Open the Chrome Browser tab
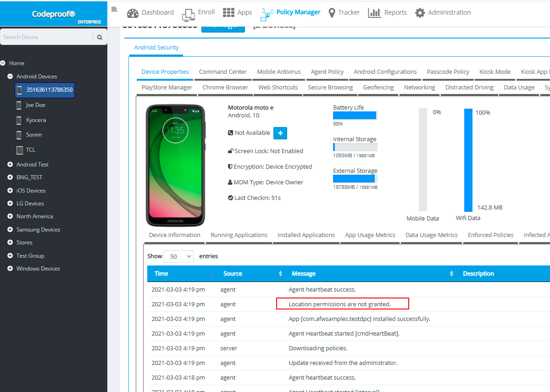The image size is (550, 392). (x=225, y=88)
